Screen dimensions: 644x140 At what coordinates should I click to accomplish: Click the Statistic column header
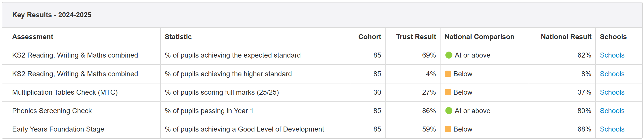click(x=178, y=37)
